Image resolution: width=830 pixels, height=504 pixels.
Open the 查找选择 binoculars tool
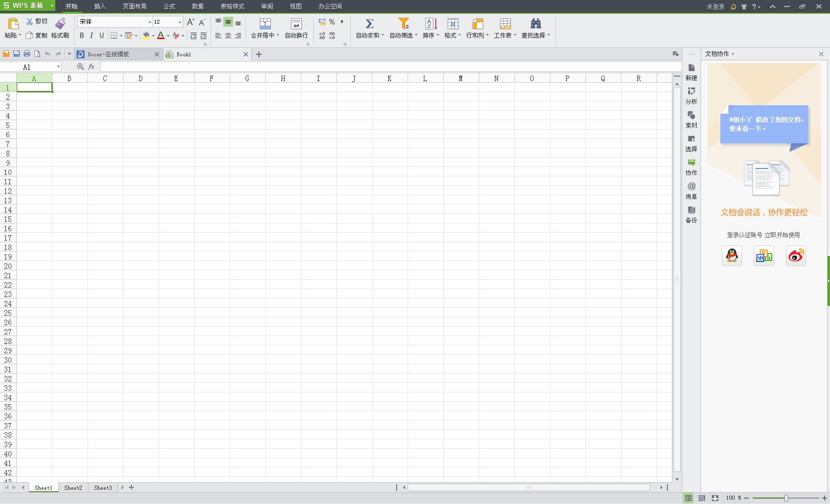[536, 24]
